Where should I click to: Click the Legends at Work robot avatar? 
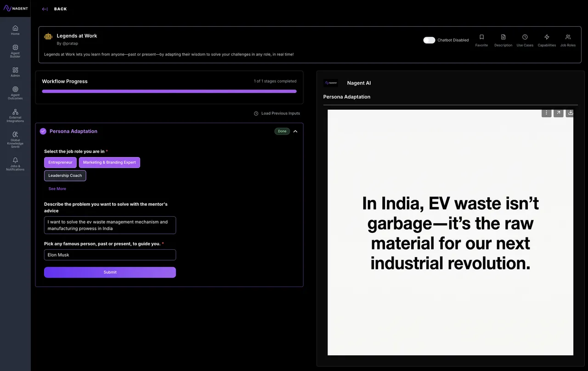48,36
